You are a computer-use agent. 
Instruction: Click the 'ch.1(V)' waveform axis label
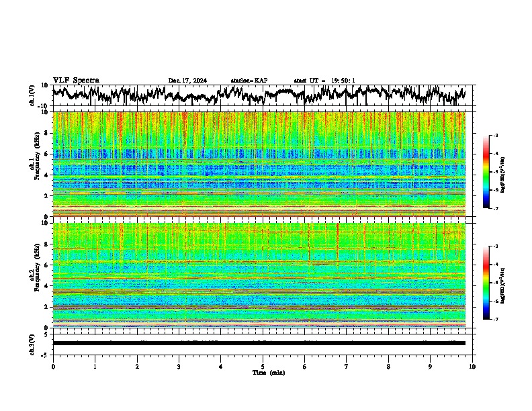pos(32,95)
